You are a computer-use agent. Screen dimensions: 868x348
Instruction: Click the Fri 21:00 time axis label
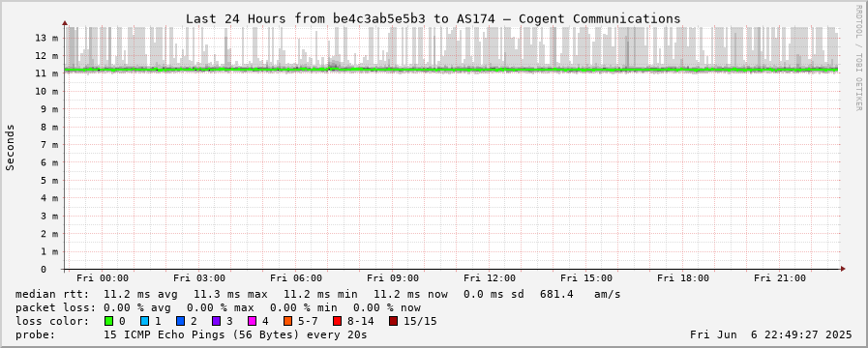coord(780,278)
